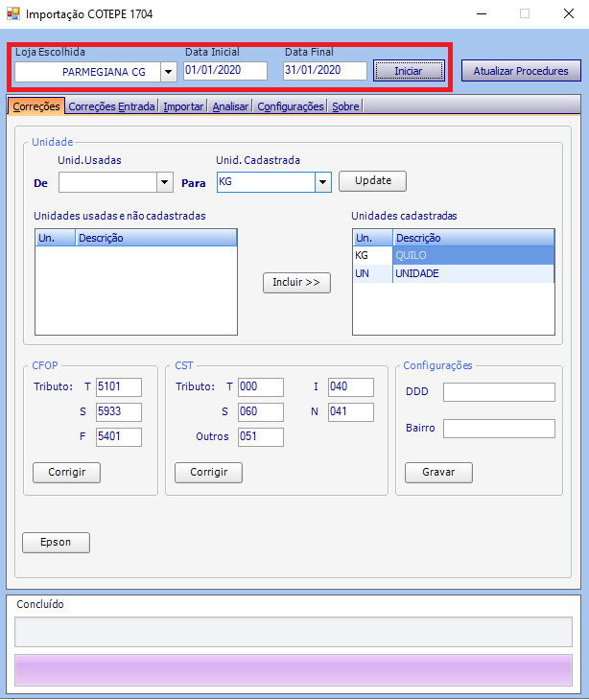Open the Loja Escolhida dropdown arrow
Screen dimensions: 589x700
pos(168,71)
